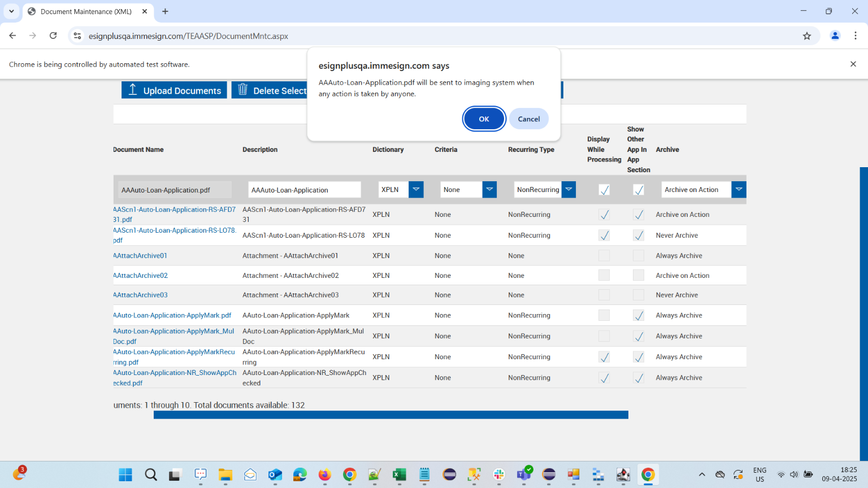Open the Archive on Action dropdown
The height and width of the screenshot is (488, 868).
pos(739,190)
